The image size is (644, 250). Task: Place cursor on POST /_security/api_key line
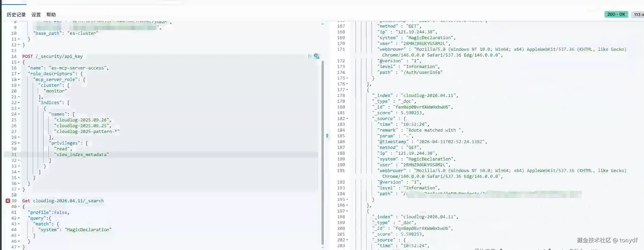click(52, 56)
